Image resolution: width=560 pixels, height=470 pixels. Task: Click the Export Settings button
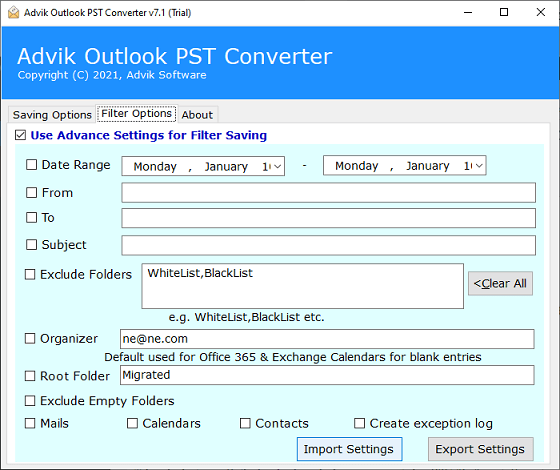(480, 449)
